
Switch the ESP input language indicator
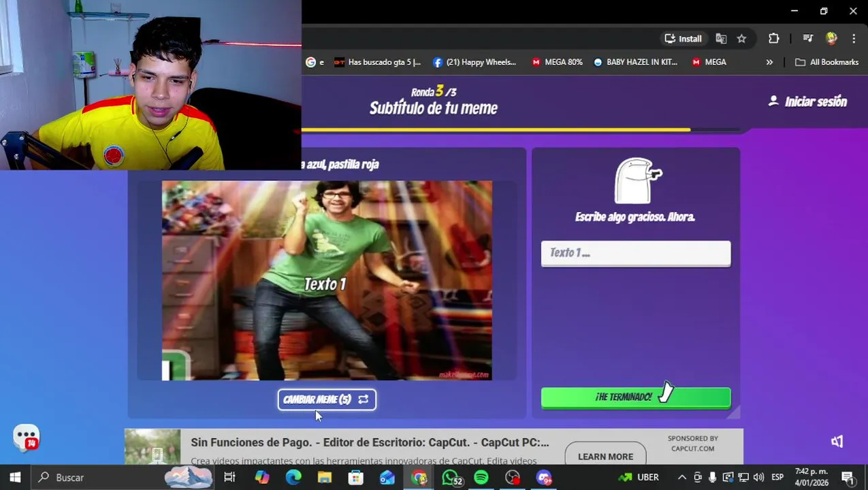pyautogui.click(x=777, y=478)
